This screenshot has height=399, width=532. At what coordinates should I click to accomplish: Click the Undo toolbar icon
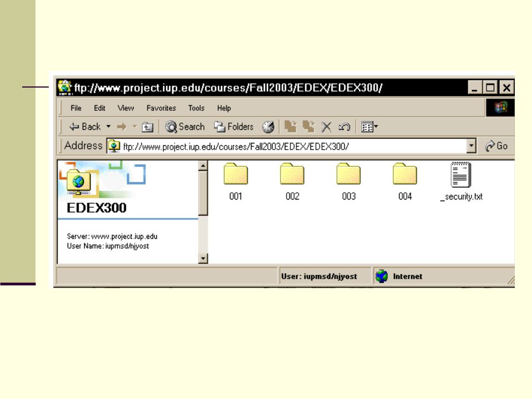(344, 127)
